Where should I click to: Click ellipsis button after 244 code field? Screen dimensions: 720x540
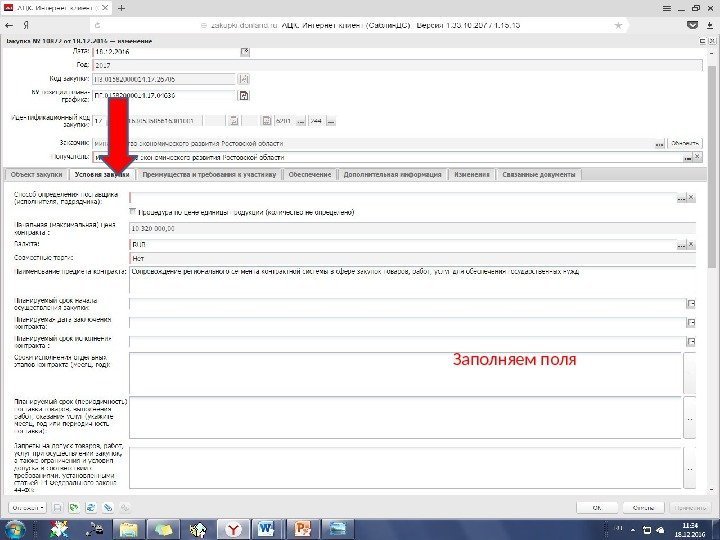coord(331,121)
